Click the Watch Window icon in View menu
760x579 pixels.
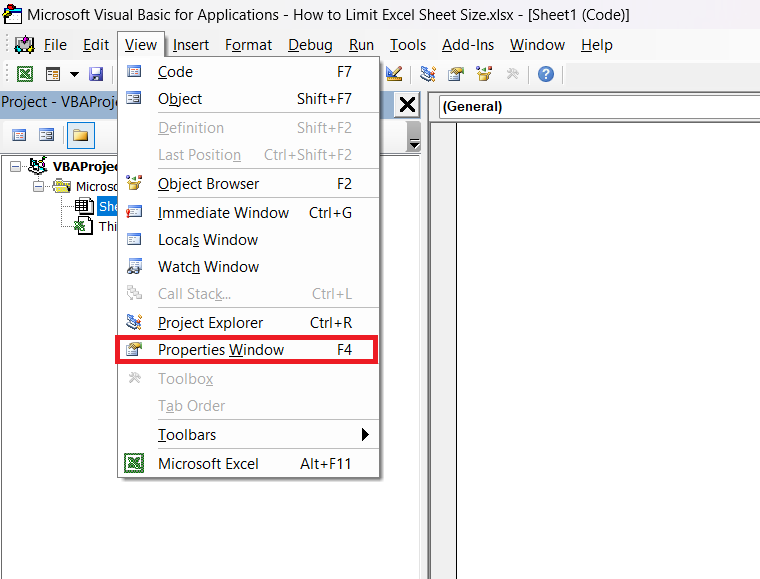point(134,266)
